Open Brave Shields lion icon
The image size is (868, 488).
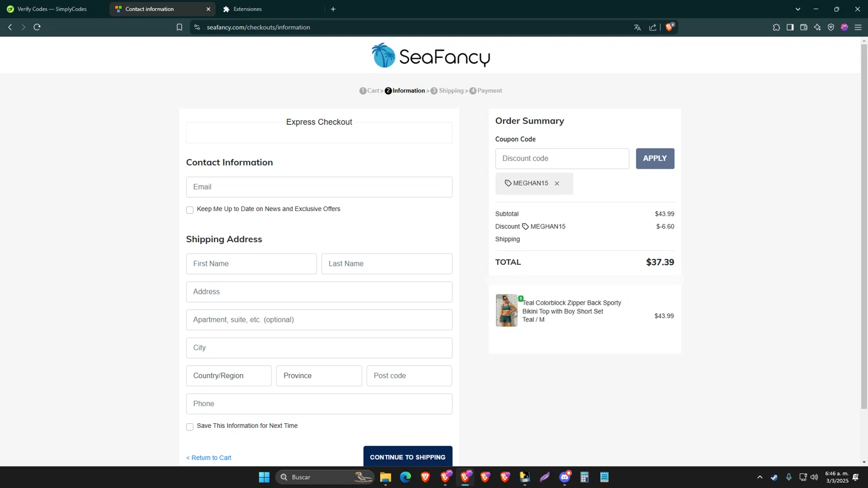click(670, 27)
